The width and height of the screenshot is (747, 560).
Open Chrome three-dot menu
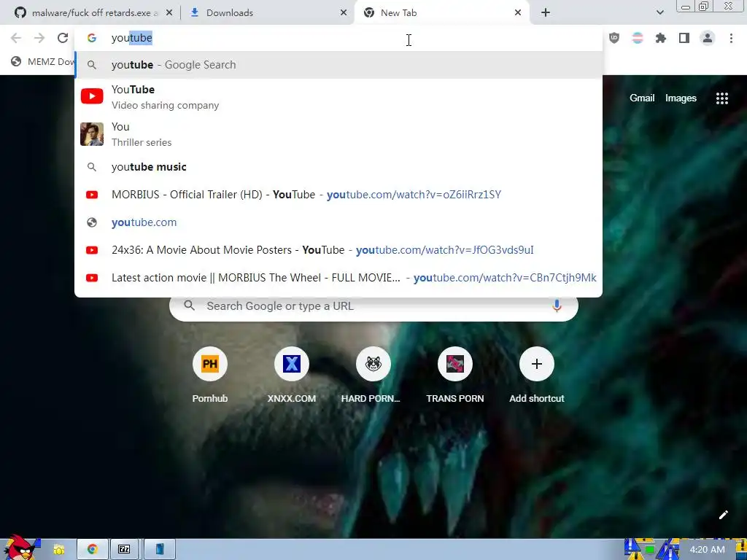click(x=731, y=38)
